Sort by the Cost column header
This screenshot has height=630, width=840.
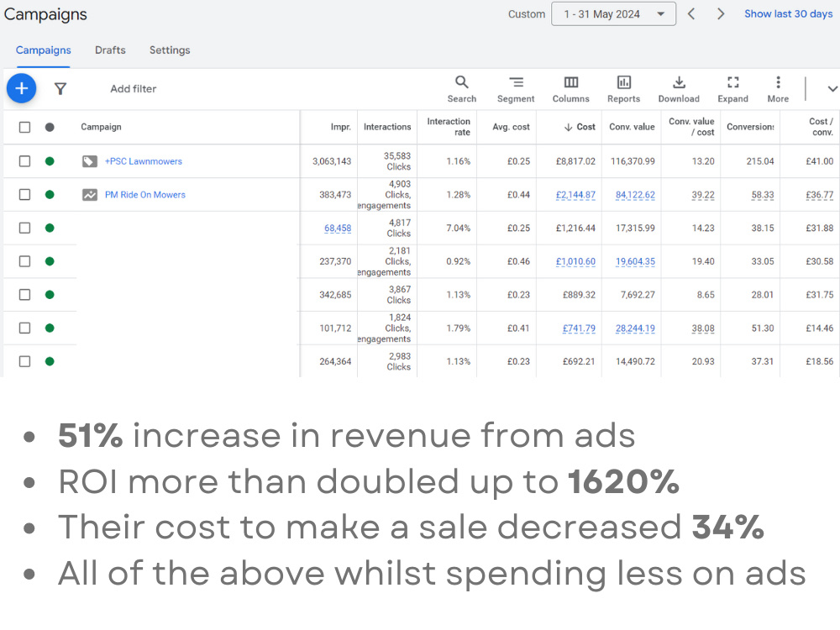[x=580, y=127]
